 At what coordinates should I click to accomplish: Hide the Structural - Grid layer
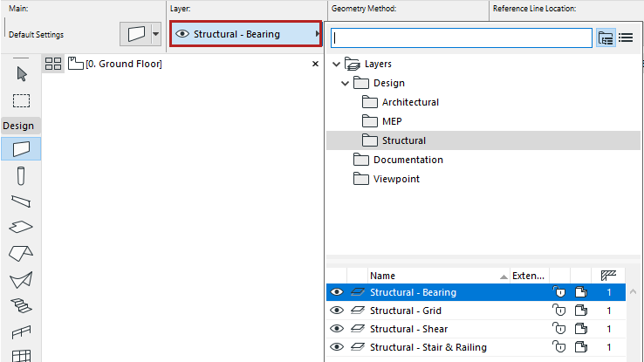337,311
